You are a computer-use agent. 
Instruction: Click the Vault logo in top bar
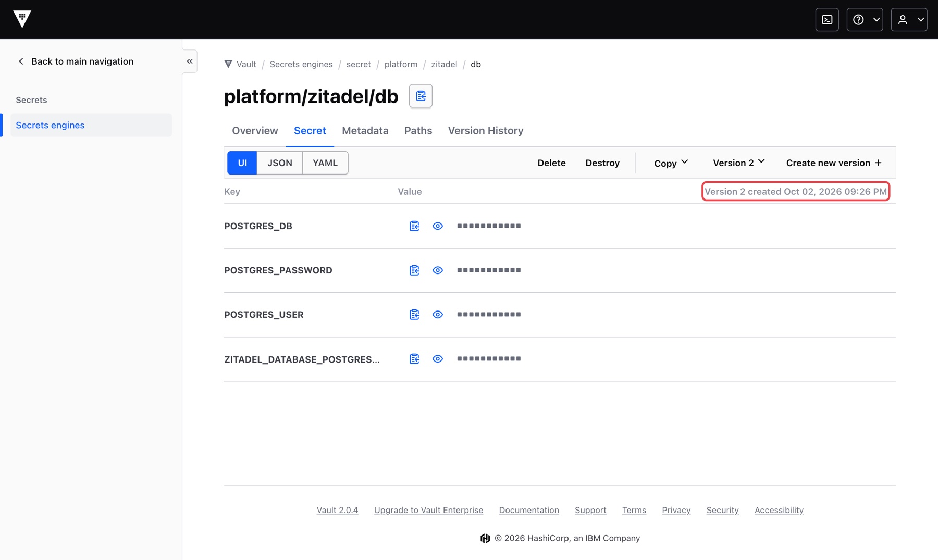[22, 19]
